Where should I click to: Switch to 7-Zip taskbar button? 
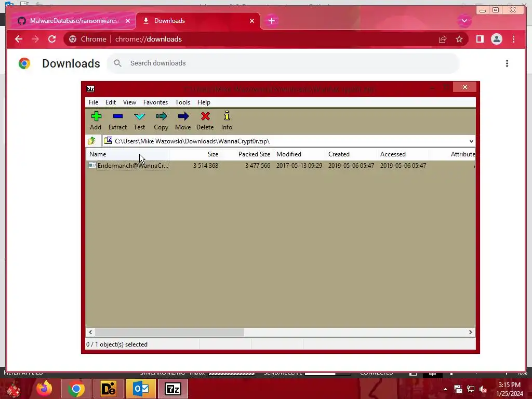pyautogui.click(x=173, y=389)
